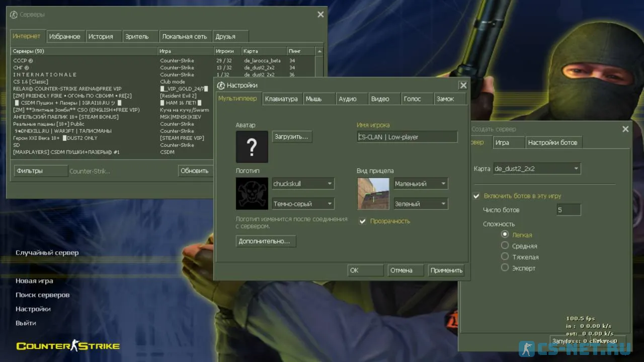Open the Друзья tab in Servers window
644x362 pixels.
(x=230, y=37)
